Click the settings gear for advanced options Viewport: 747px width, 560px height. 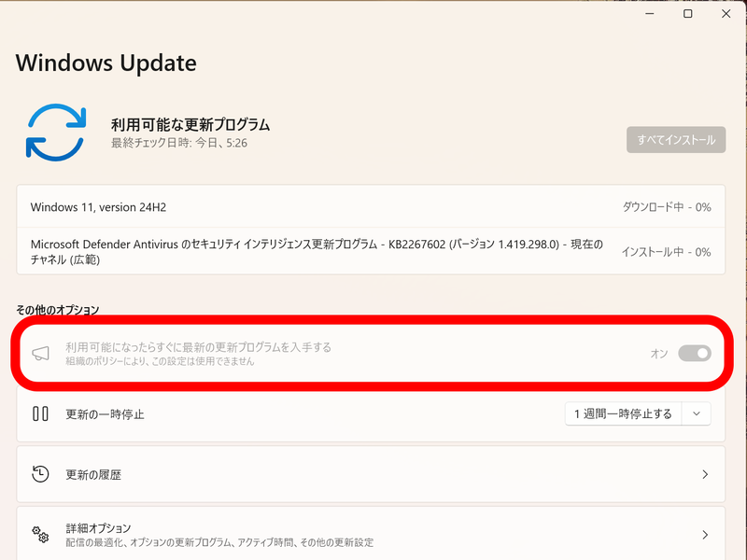coord(39,534)
